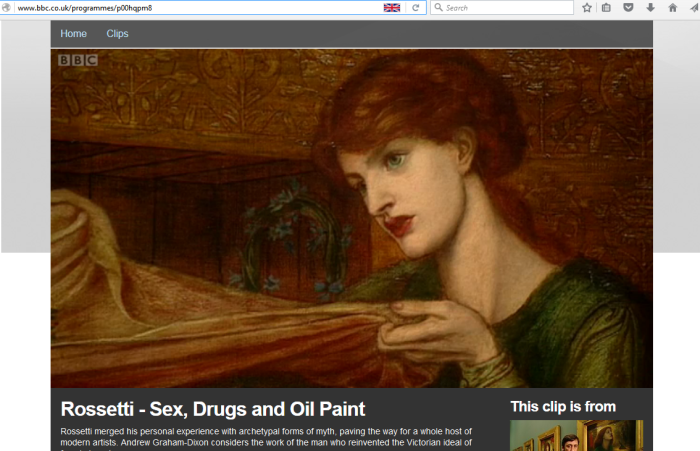700x451 pixels.
Task: Open the Pocket shield icon
Action: [x=628, y=8]
